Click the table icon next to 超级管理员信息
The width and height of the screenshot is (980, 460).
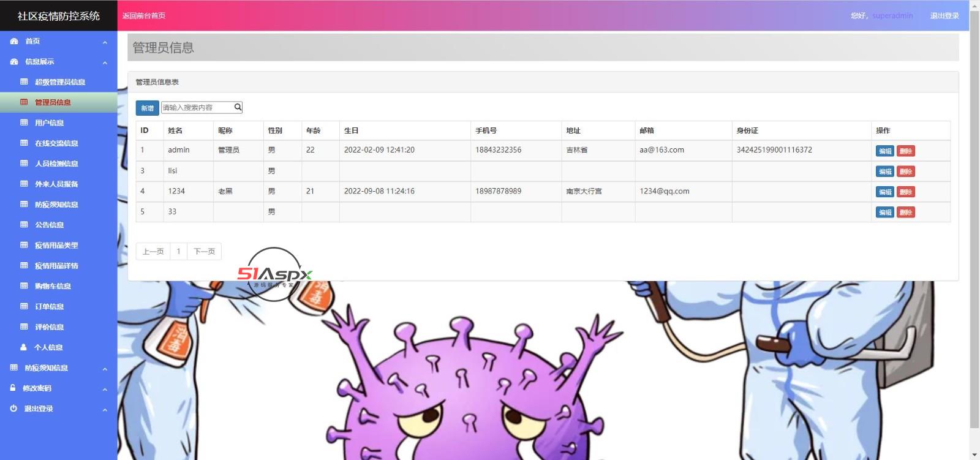(x=24, y=81)
